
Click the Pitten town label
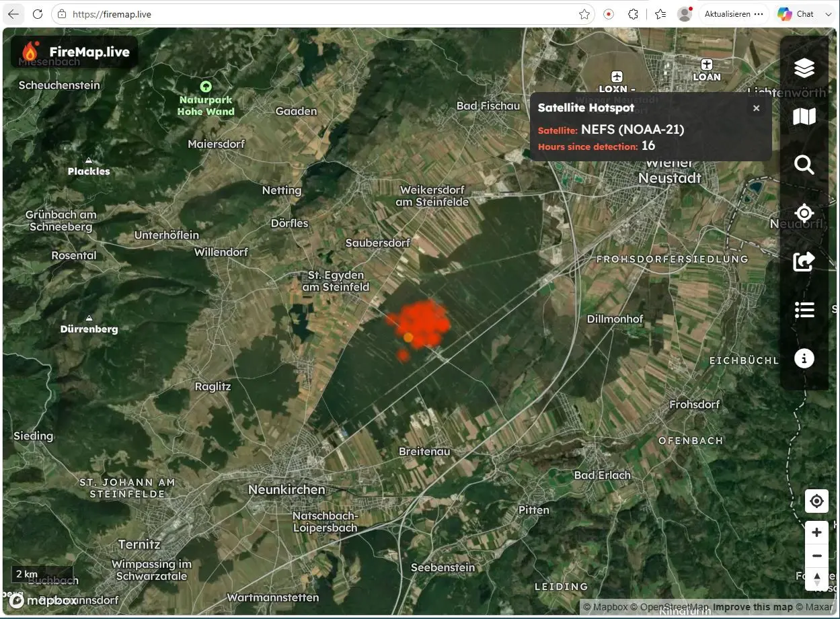[534, 510]
